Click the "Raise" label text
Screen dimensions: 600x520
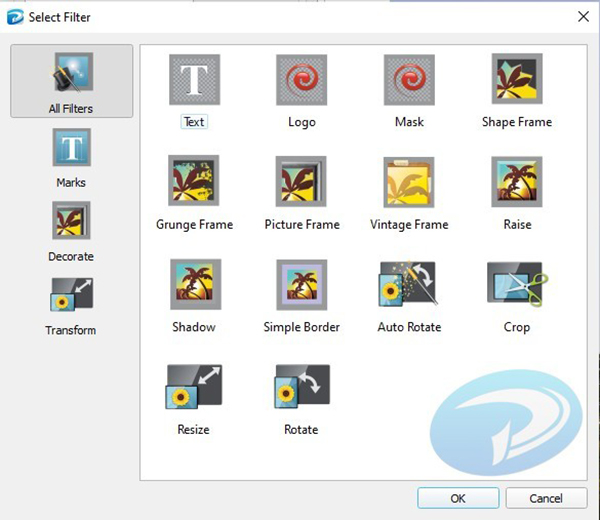tap(517, 224)
